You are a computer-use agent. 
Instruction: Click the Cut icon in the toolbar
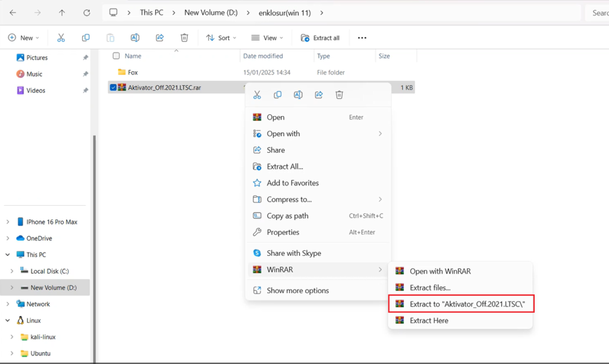point(61,37)
